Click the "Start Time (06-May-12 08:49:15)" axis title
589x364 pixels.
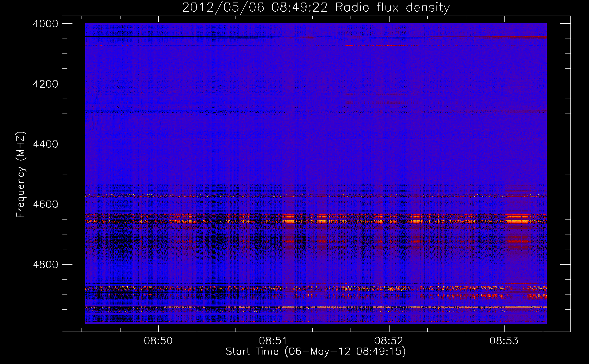[x=316, y=352]
